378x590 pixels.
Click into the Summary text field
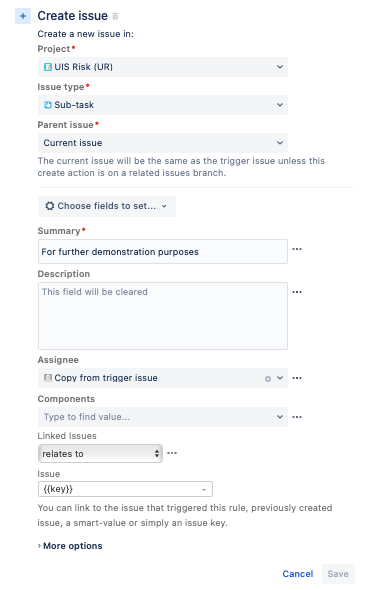click(163, 252)
